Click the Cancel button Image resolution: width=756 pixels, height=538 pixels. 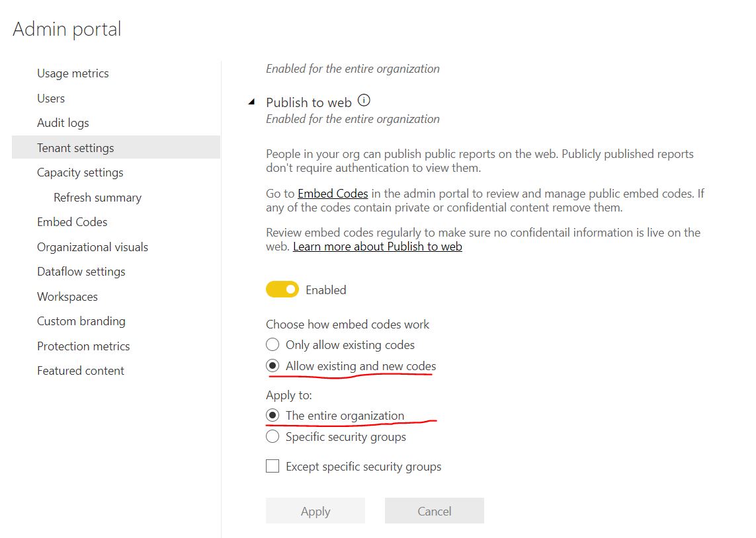(x=435, y=510)
